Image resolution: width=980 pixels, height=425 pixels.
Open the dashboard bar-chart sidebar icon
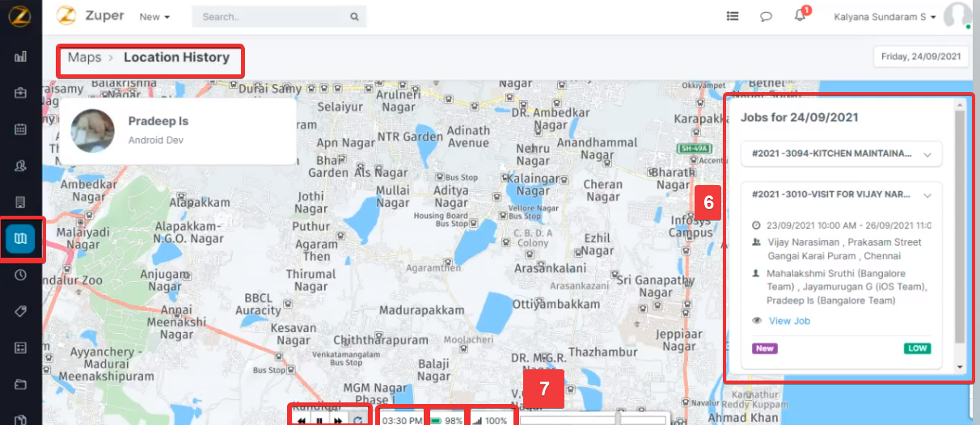pos(21,57)
